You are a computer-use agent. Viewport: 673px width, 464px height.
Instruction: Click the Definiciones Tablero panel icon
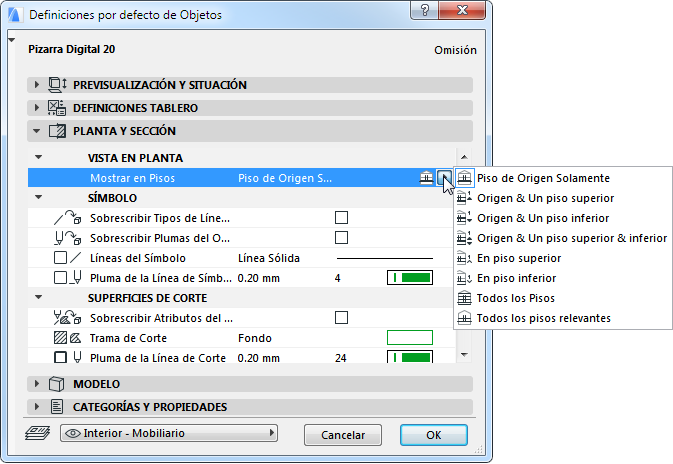[x=57, y=108]
